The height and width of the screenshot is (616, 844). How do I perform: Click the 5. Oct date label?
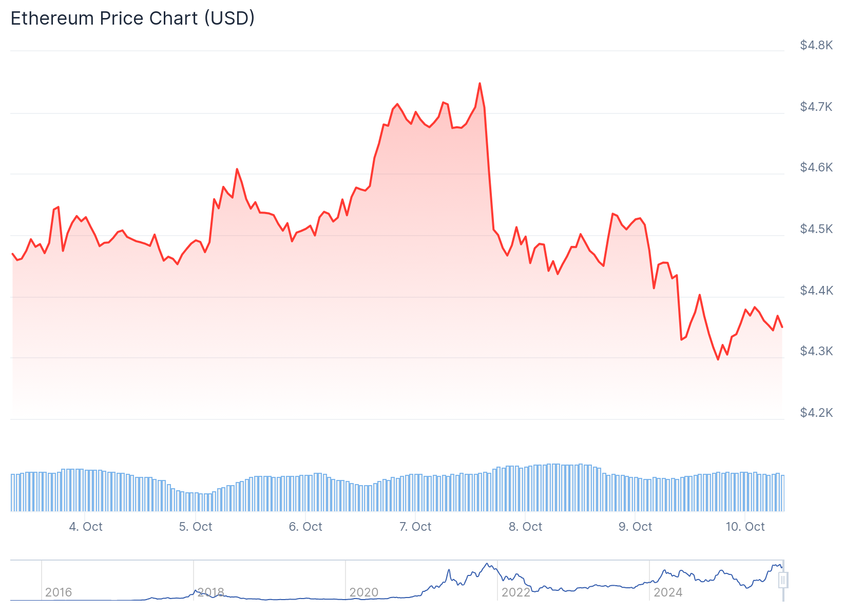(196, 527)
